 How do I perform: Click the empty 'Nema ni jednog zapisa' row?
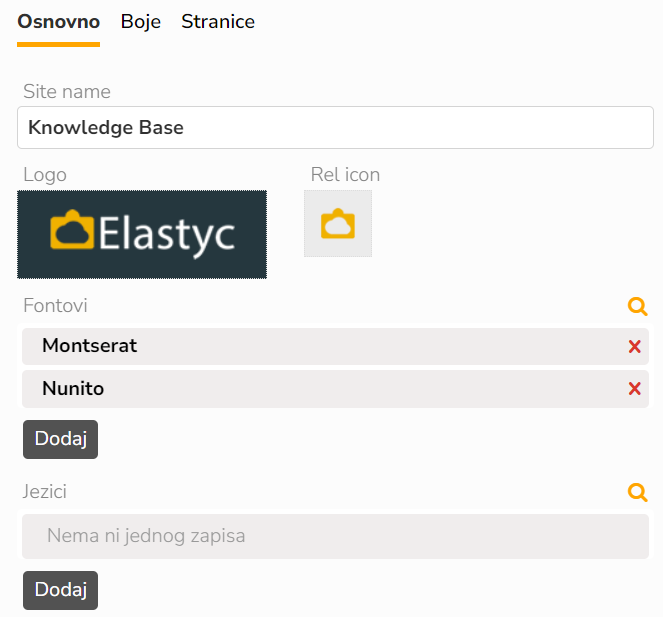coord(335,536)
